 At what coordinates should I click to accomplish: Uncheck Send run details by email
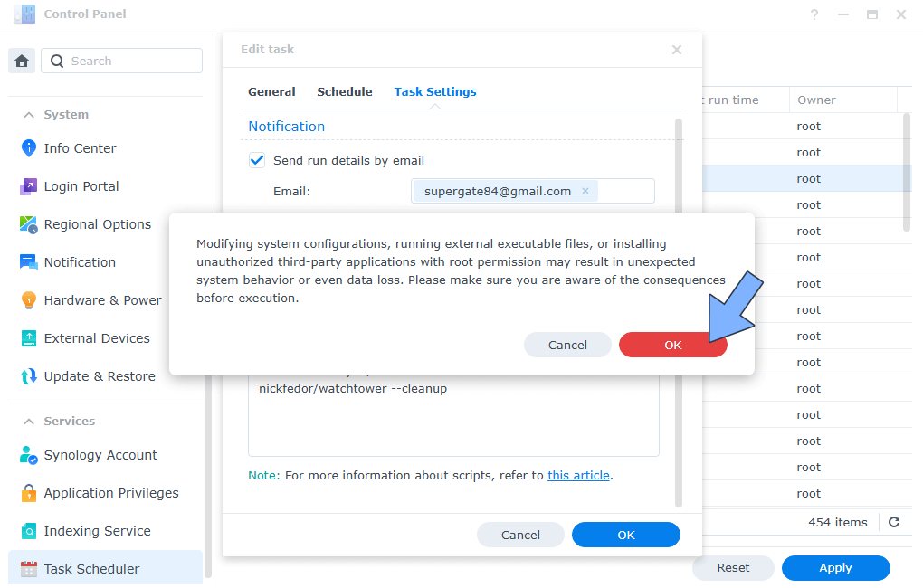(256, 159)
